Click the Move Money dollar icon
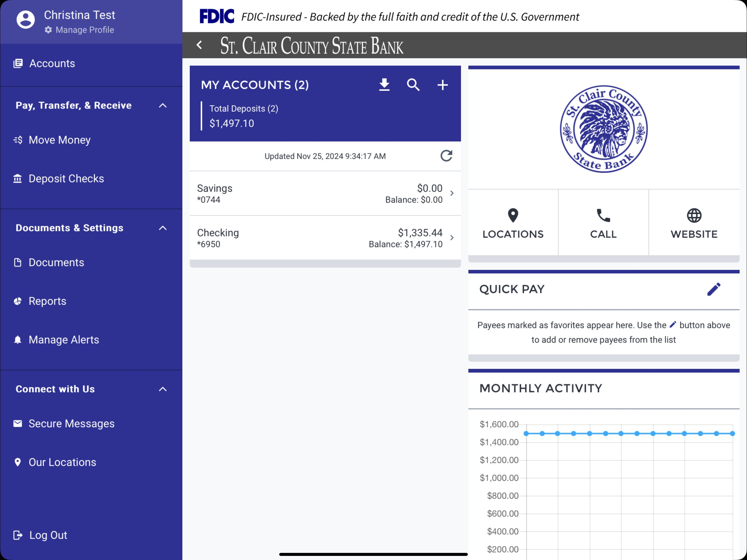The image size is (747, 560). click(18, 140)
